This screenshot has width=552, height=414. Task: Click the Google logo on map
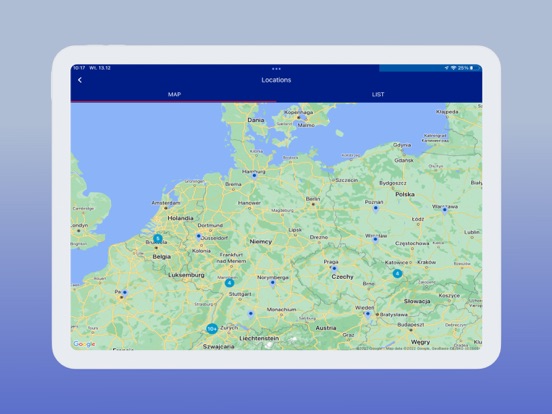[84, 344]
